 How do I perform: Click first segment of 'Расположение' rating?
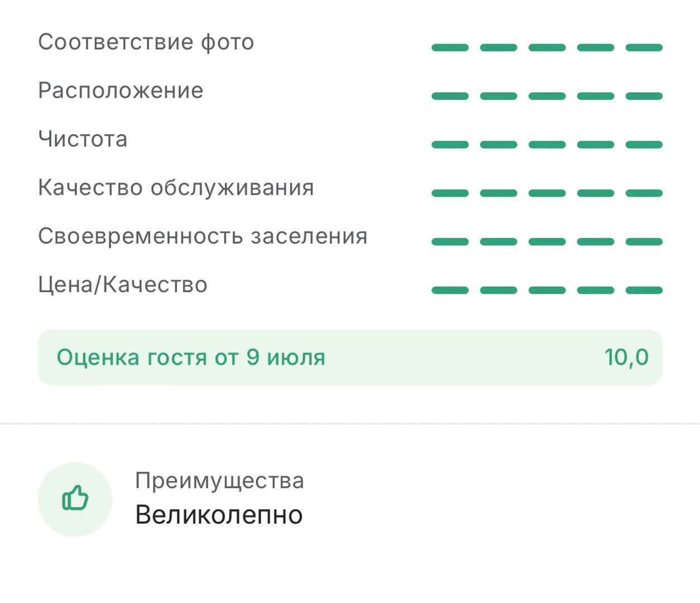tap(450, 97)
